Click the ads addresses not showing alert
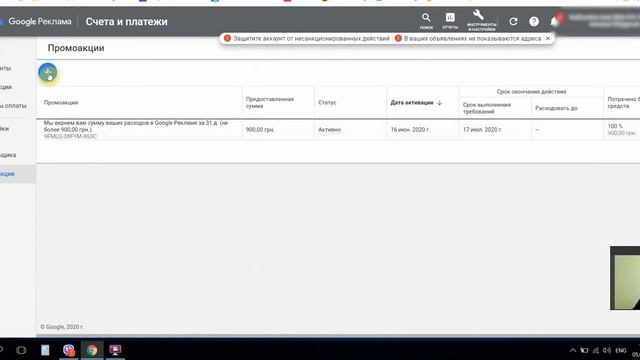 (x=468, y=38)
